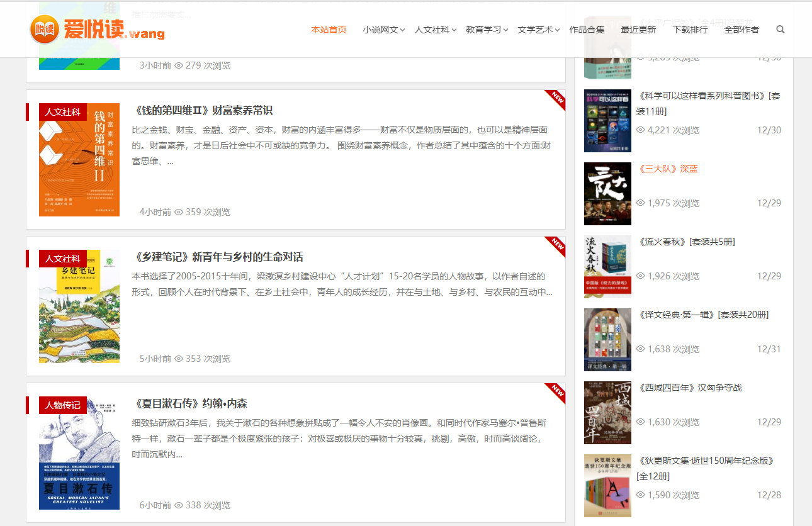
Task: Click the 流火春秋 sidebar cover thumbnail
Action: [607, 267]
